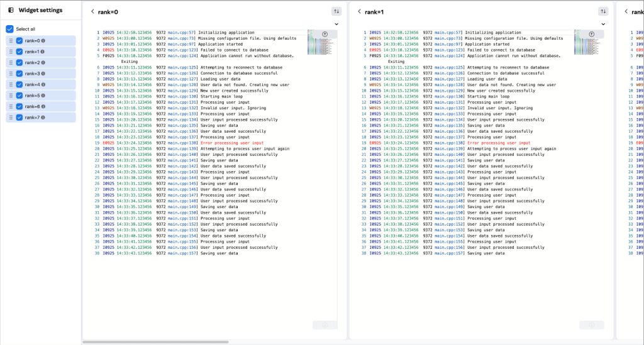644x345 pixels.
Task: Click the Widget settings panel icon
Action: click(11, 10)
